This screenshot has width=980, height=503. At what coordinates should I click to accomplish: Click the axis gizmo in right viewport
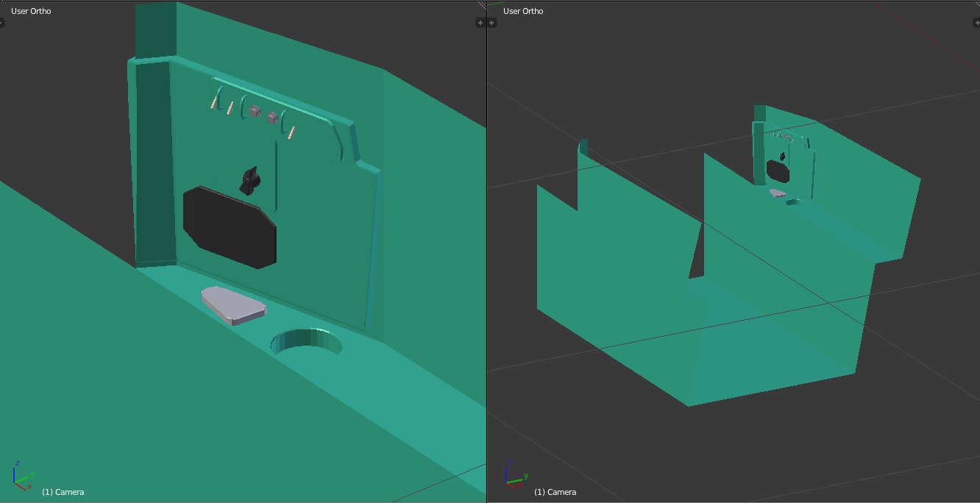click(516, 475)
